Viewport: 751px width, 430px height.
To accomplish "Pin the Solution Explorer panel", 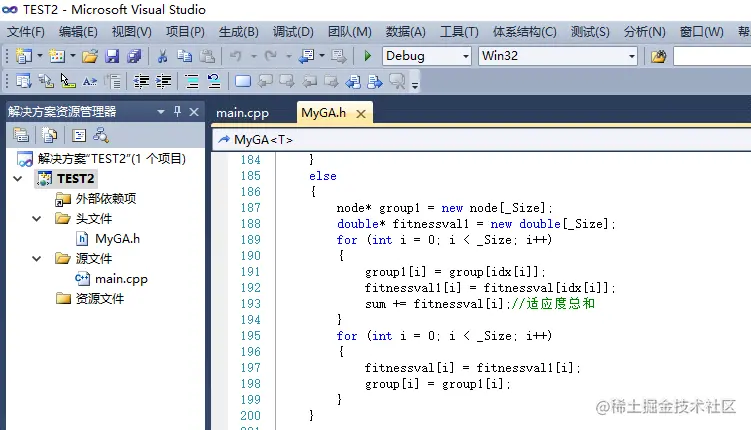I will point(177,112).
